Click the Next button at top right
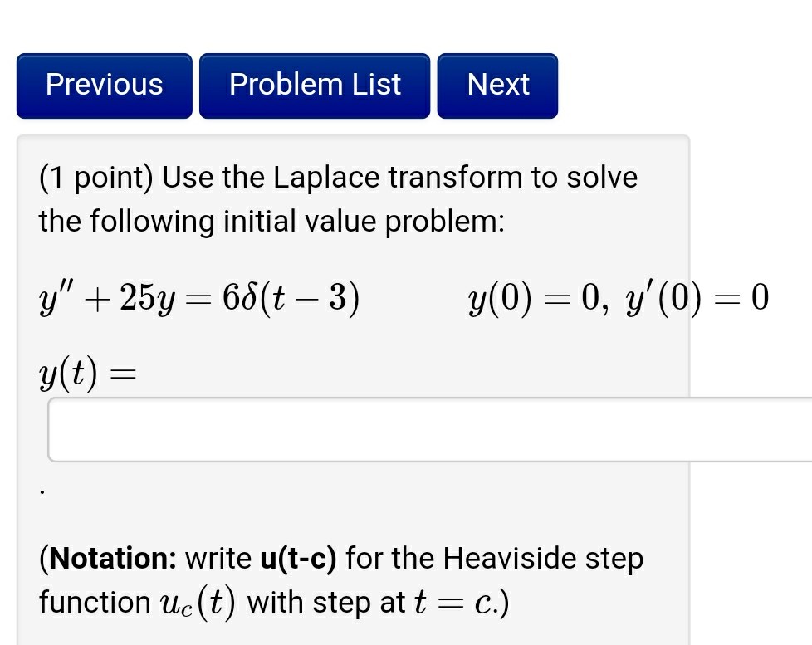Screen dimensions: 812x645 point(497,84)
